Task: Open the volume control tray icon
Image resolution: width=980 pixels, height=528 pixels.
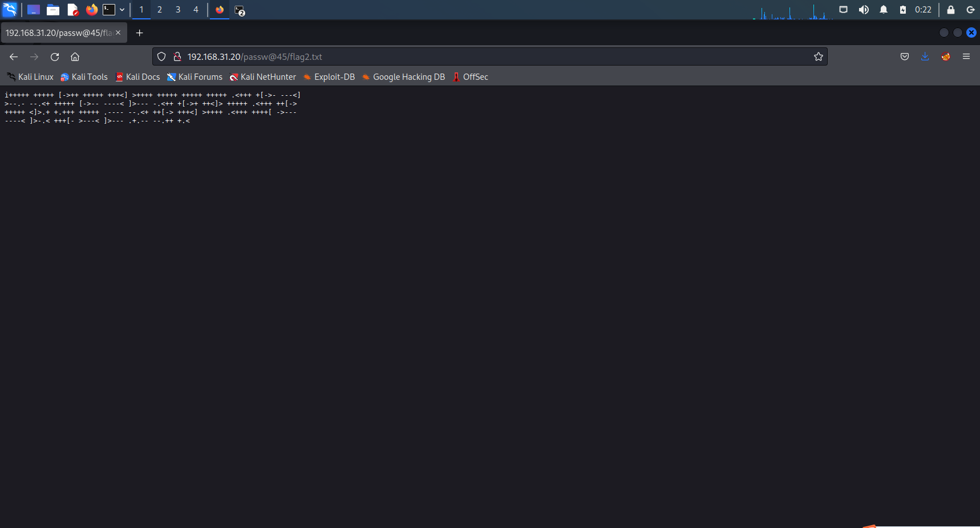Action: point(864,10)
